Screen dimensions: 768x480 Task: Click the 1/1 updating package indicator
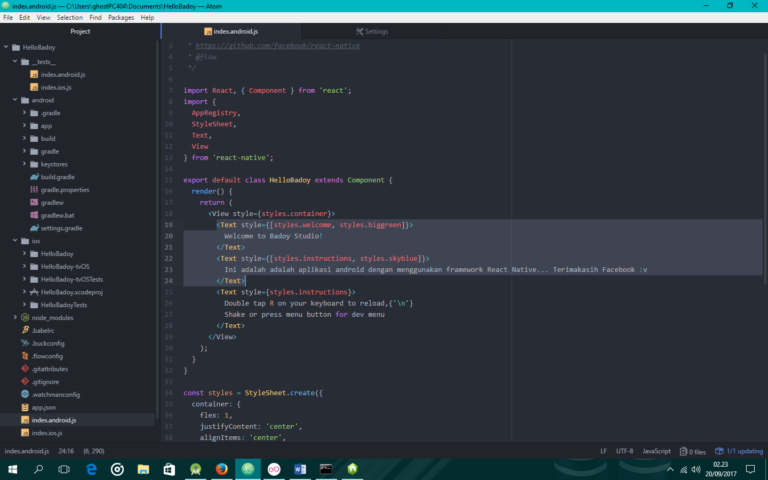741,451
